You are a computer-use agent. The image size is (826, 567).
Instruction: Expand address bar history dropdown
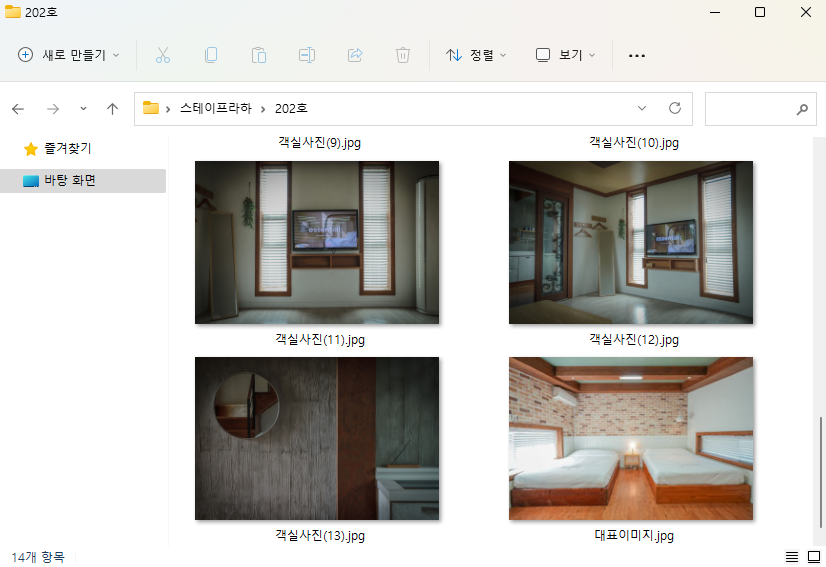click(x=642, y=108)
